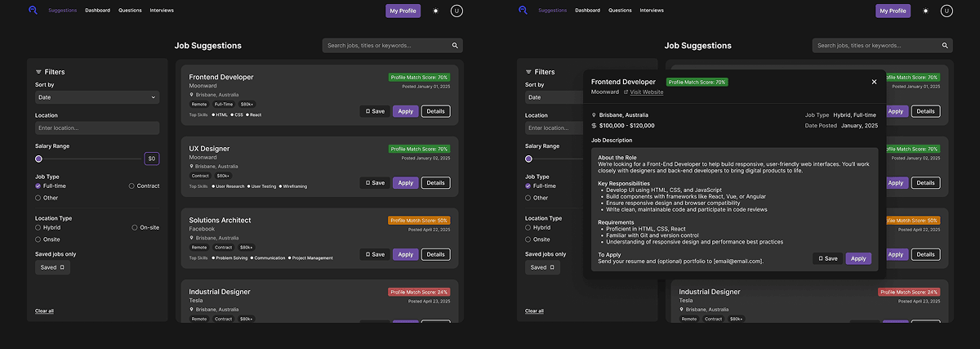Click My Profile button in right screen
The height and width of the screenshot is (349, 980).
click(x=893, y=11)
